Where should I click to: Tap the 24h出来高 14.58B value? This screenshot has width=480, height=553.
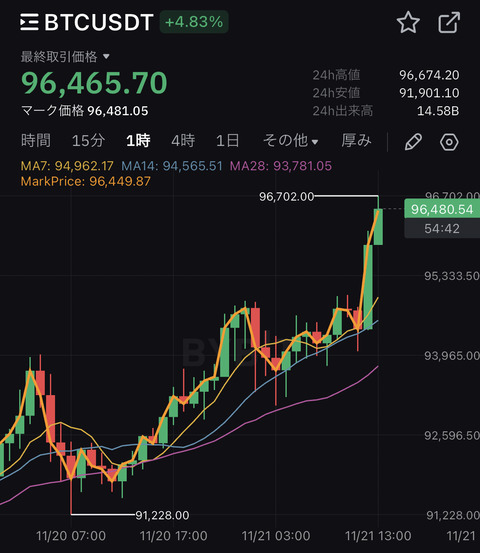pos(438,111)
